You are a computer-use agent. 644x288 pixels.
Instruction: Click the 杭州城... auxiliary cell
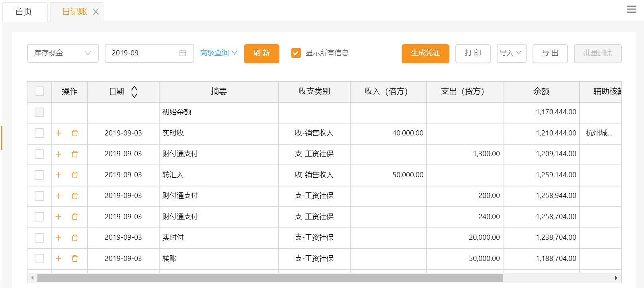(x=600, y=133)
